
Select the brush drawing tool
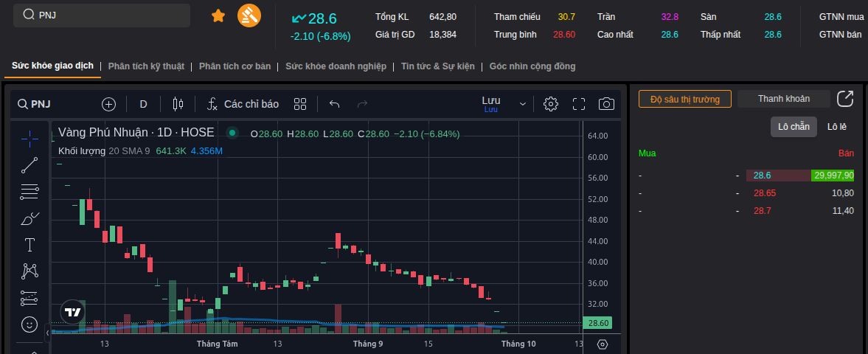pyautogui.click(x=29, y=218)
